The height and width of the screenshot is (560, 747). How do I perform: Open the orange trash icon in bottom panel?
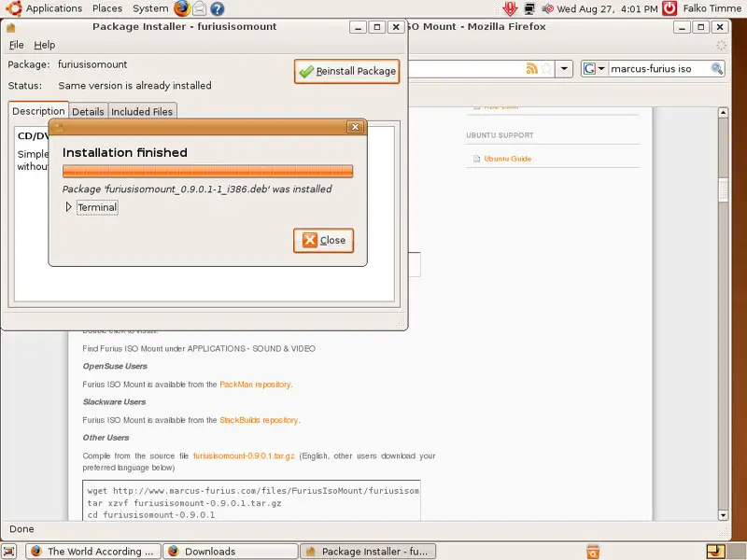593,552
